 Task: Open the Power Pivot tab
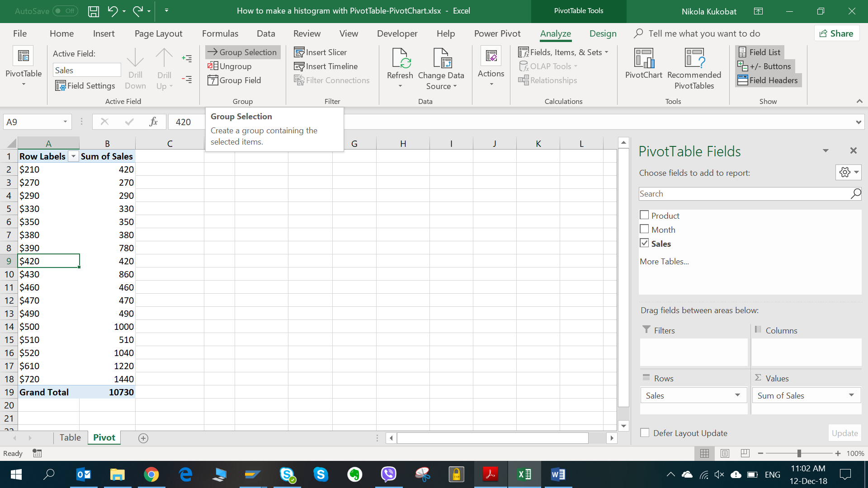(497, 33)
